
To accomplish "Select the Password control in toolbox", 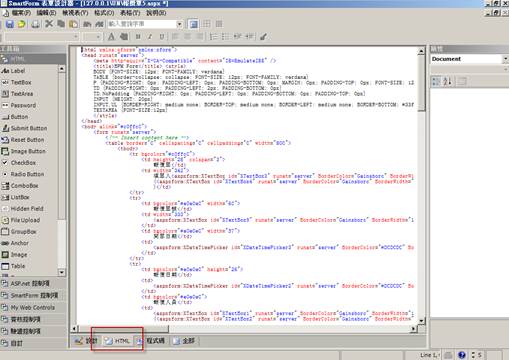I will click(29, 105).
